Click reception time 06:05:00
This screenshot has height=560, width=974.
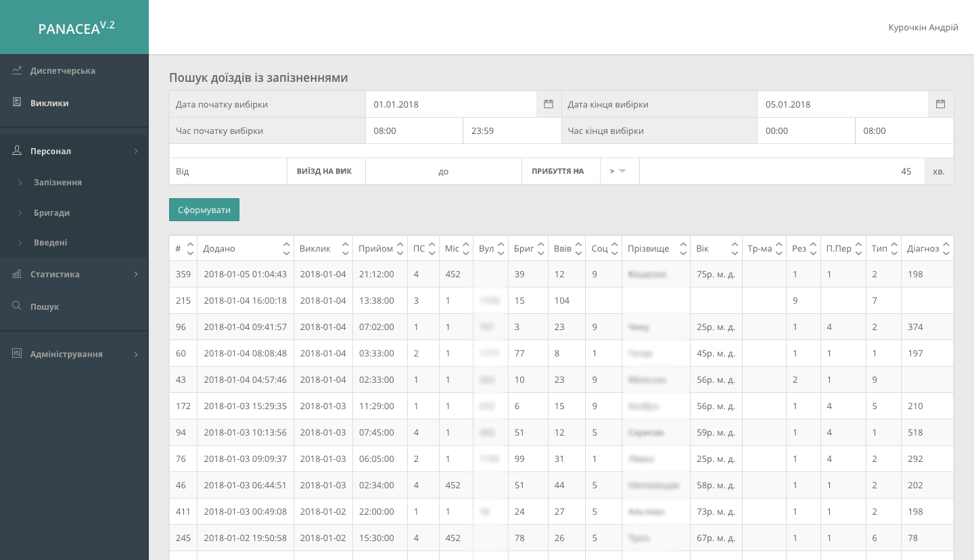tap(377, 459)
